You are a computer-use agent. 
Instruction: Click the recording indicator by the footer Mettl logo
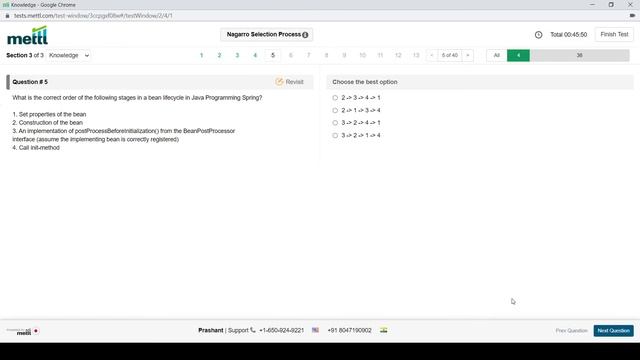click(x=36, y=331)
